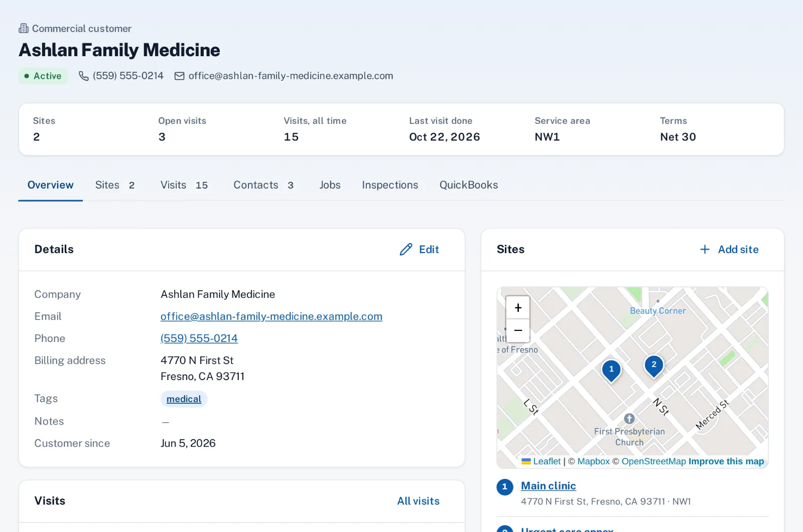Click the Ashlan Family Medicine page title
The height and width of the screenshot is (532, 803).
pos(119,50)
